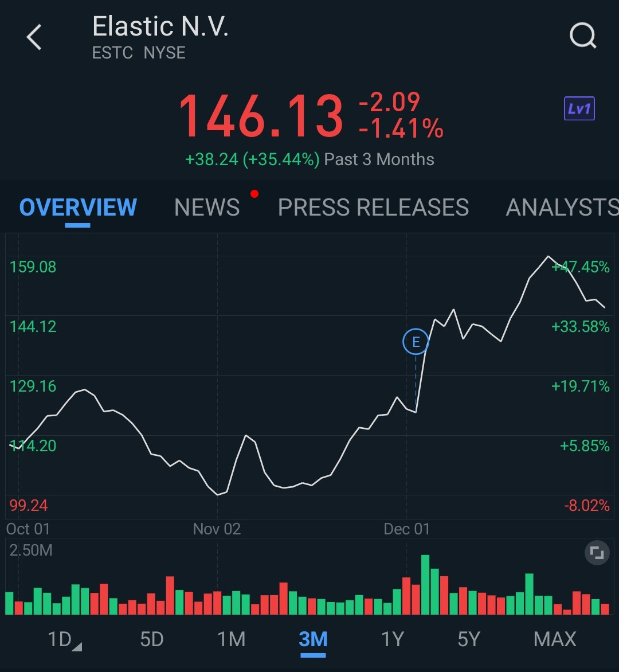Select the 5D time range
Screen dimensions: 619x672
pos(152,639)
